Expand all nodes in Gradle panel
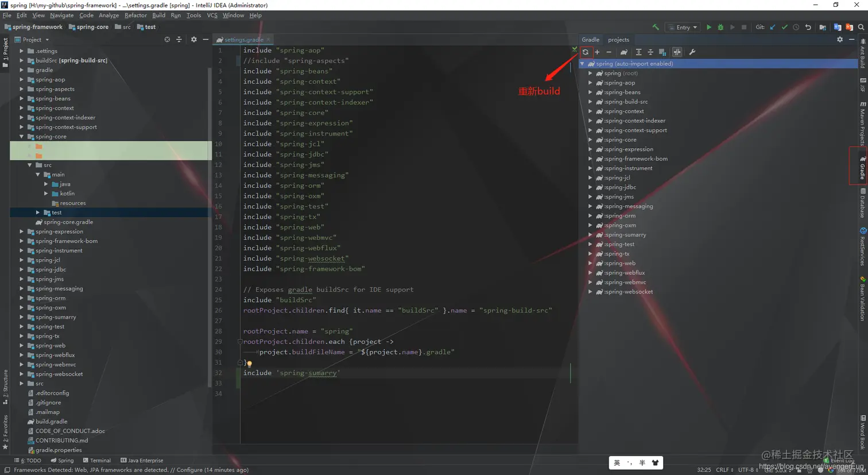Image resolution: width=868 pixels, height=475 pixels. [638, 52]
